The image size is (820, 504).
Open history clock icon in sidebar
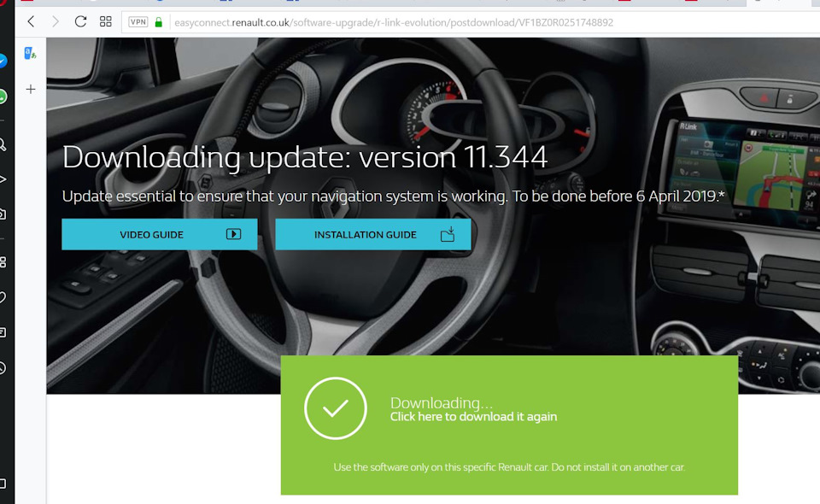pyautogui.click(x=3, y=368)
